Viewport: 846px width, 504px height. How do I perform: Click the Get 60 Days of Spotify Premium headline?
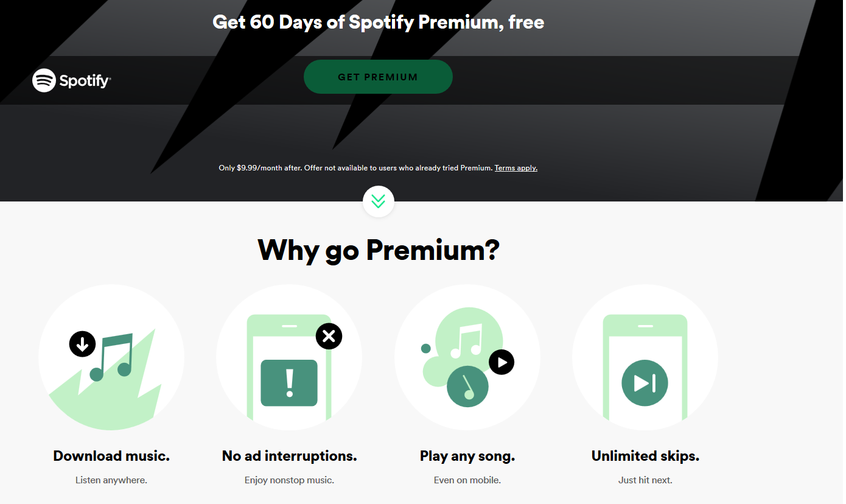(378, 23)
